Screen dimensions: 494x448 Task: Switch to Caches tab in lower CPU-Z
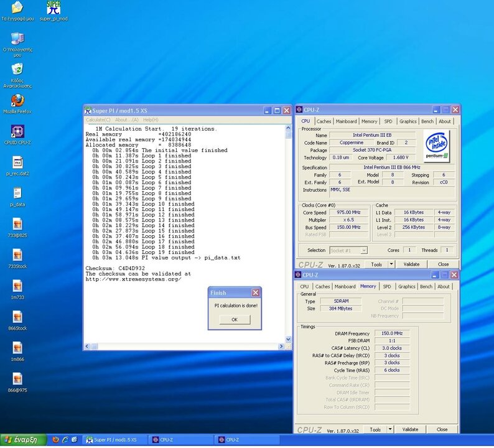coord(323,286)
